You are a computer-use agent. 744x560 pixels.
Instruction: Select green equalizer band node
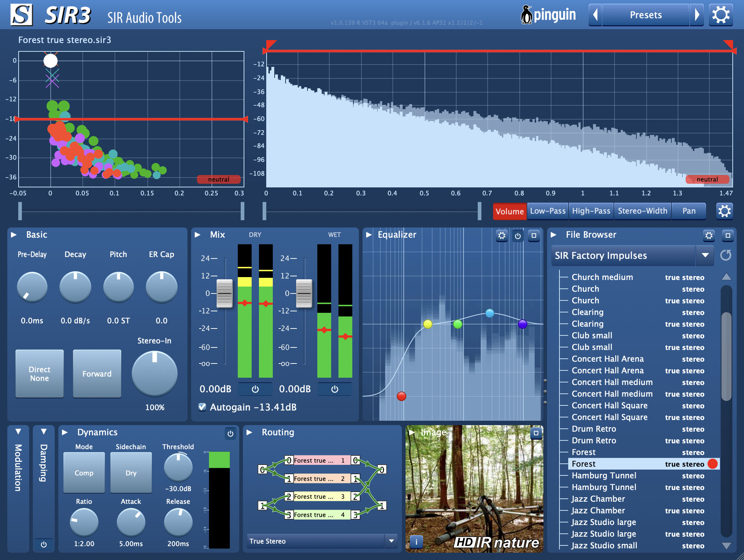(x=457, y=324)
